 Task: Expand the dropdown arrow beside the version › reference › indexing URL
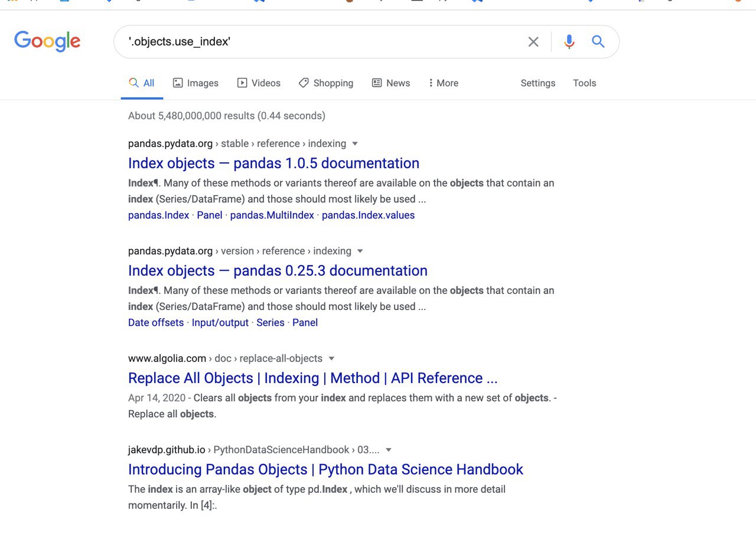click(x=360, y=251)
